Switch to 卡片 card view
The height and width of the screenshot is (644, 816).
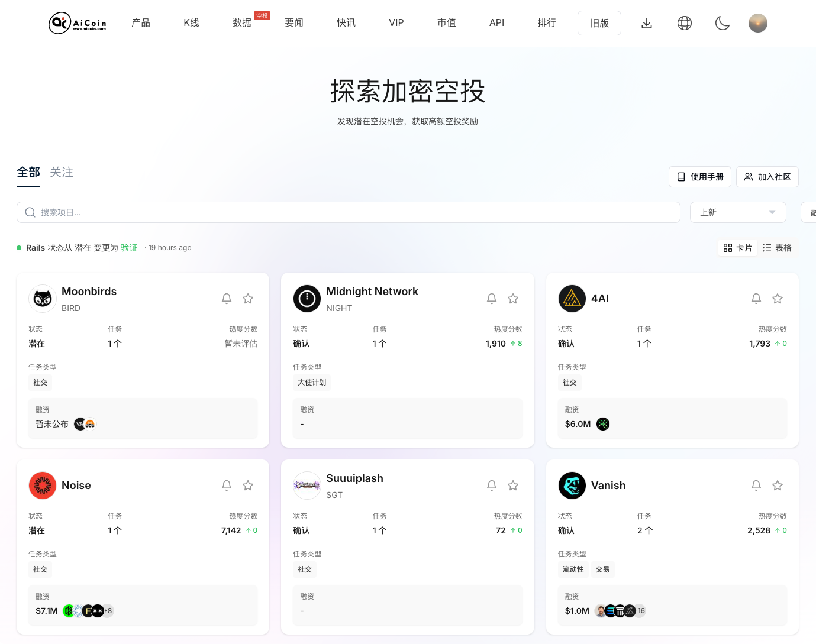tap(737, 248)
